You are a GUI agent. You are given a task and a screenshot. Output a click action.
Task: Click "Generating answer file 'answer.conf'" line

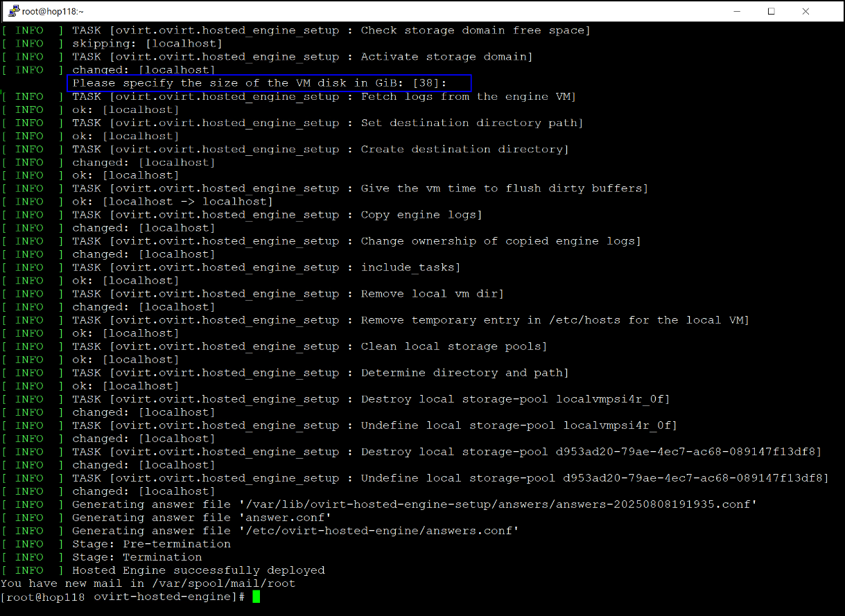tap(166, 518)
